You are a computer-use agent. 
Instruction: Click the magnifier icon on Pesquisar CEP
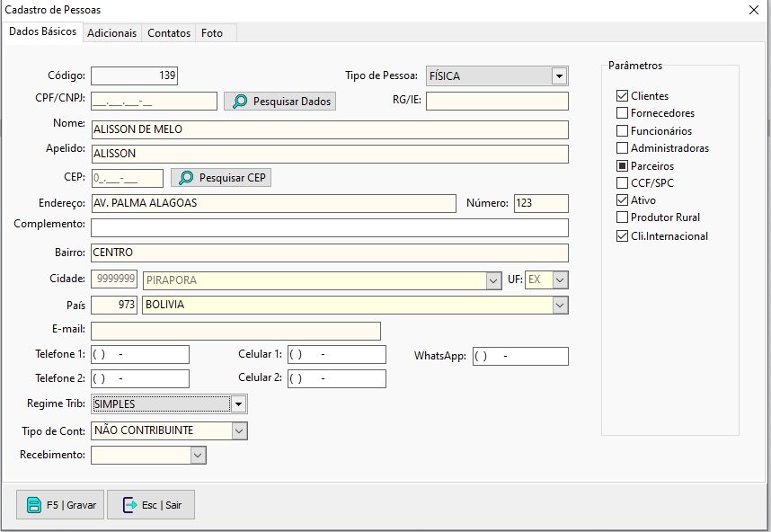click(186, 178)
